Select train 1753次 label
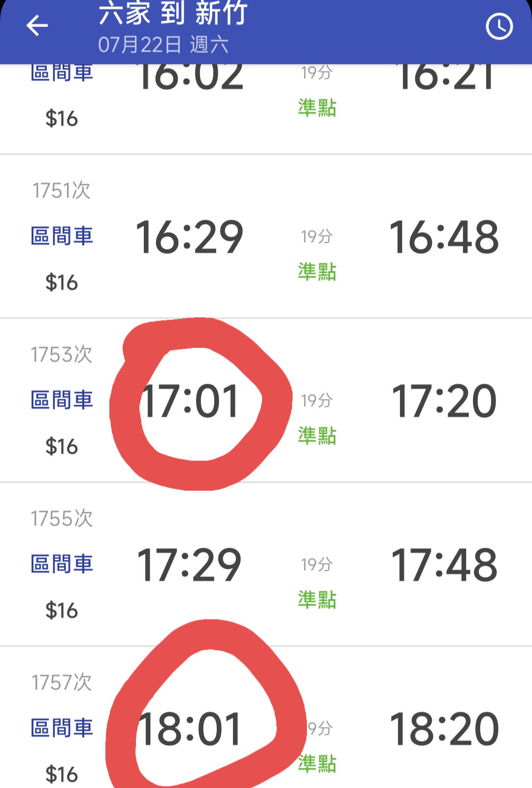532x788 pixels. tap(62, 355)
